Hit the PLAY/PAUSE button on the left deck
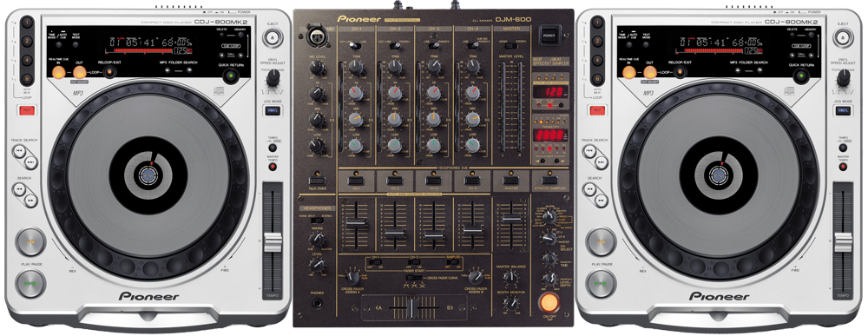The width and height of the screenshot is (868, 336). pos(30,283)
